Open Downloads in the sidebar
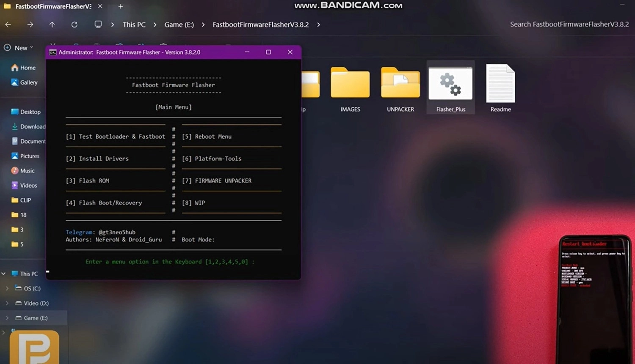This screenshot has height=364, width=635. [x=28, y=126]
